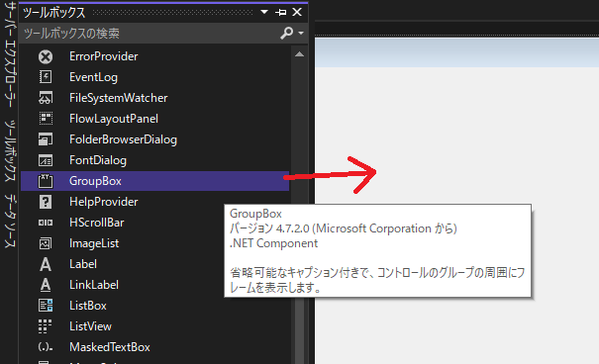The height and width of the screenshot is (364, 599).
Task: Select the ImageList text label
Action: coord(94,243)
